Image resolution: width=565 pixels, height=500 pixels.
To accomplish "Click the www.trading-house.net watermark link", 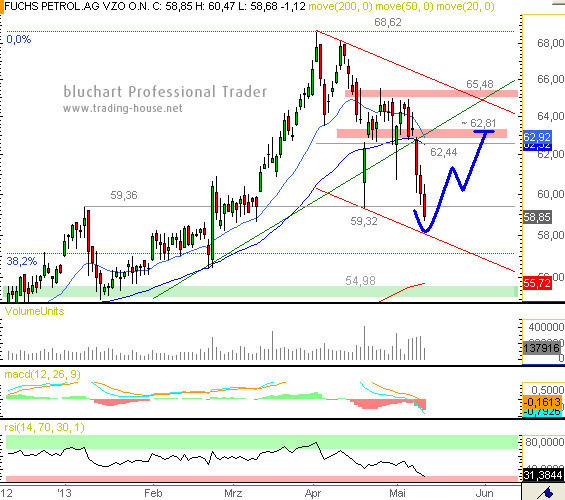I will click(123, 108).
